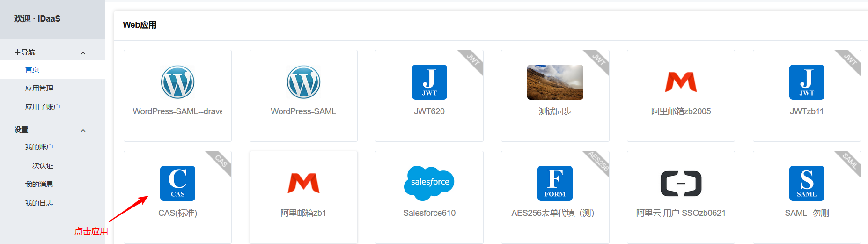Click the WordPress-SAML card label
The height and width of the screenshot is (244, 868).
(303, 111)
